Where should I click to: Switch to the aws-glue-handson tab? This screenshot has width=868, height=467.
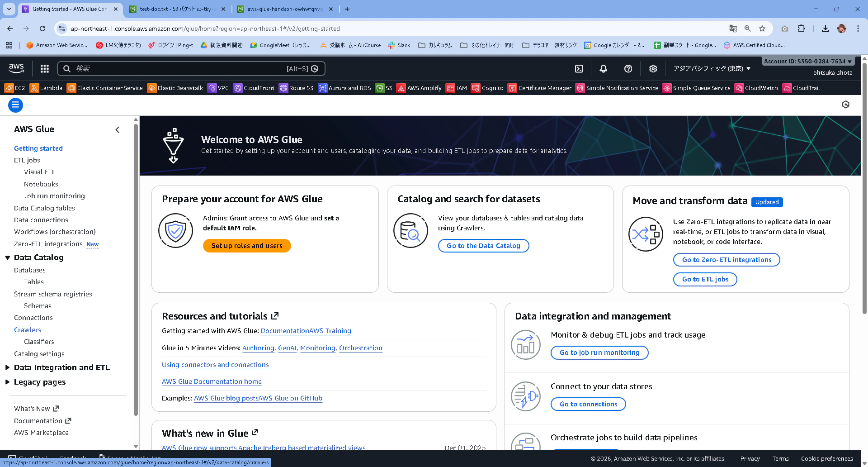[x=285, y=9]
